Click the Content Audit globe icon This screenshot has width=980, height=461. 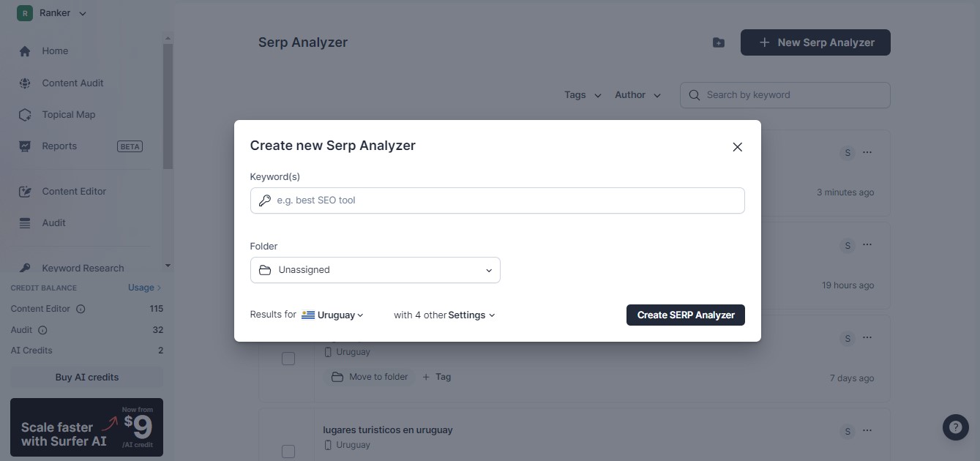[x=25, y=83]
